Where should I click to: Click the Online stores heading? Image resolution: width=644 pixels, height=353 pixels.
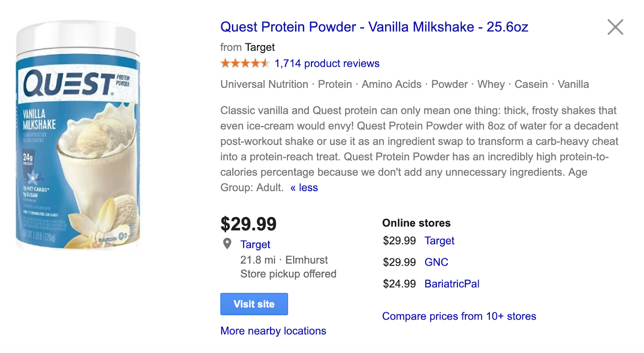(416, 223)
